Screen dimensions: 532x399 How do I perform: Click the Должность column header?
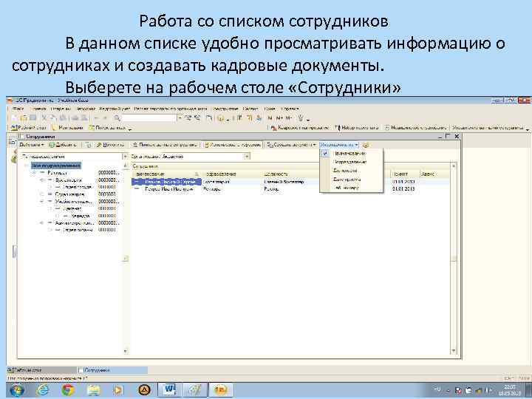[276, 174]
